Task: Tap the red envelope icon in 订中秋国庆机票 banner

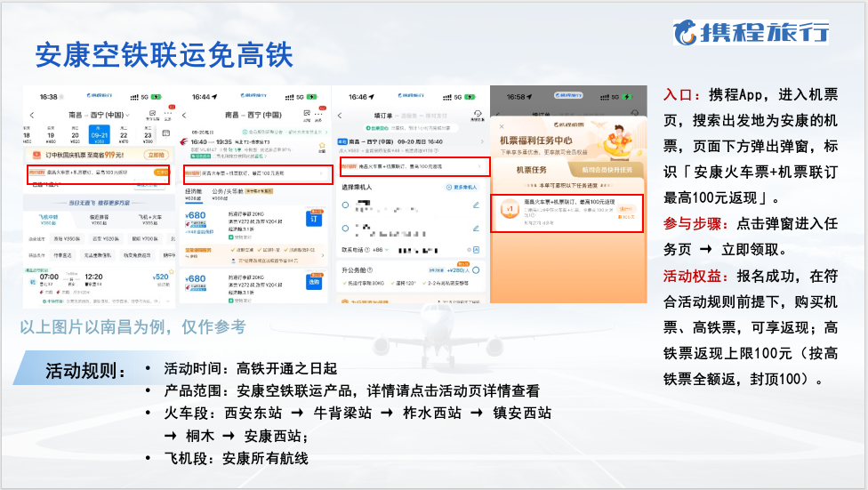Action: click(x=36, y=155)
